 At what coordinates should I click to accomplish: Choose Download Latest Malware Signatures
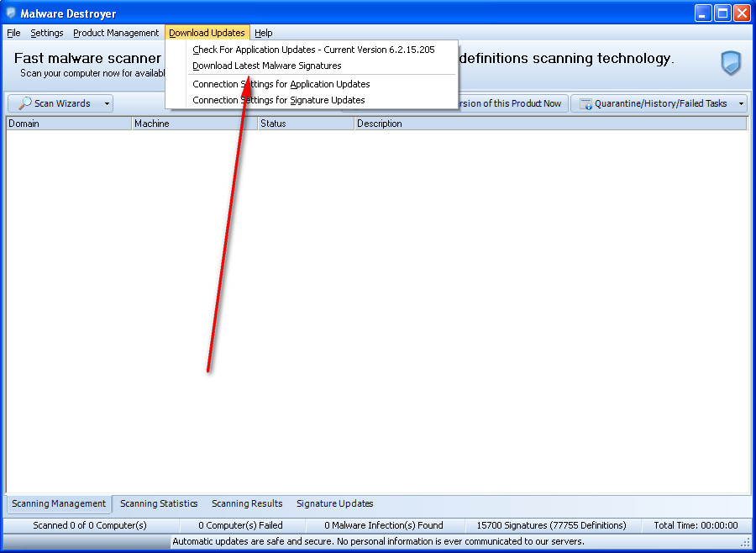click(267, 66)
